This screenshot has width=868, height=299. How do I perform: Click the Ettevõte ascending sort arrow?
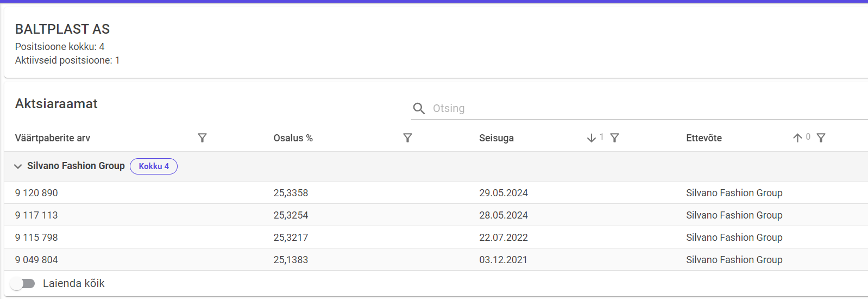click(797, 138)
